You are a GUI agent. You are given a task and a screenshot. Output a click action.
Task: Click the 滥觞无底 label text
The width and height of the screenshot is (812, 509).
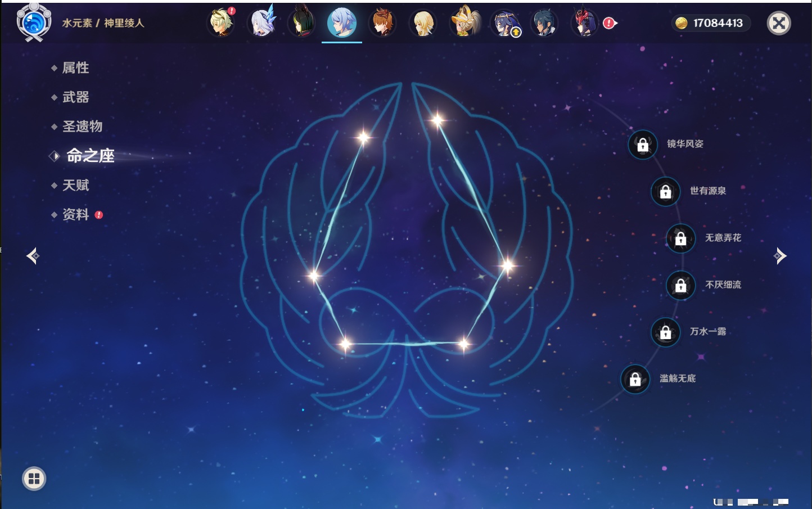click(x=678, y=379)
